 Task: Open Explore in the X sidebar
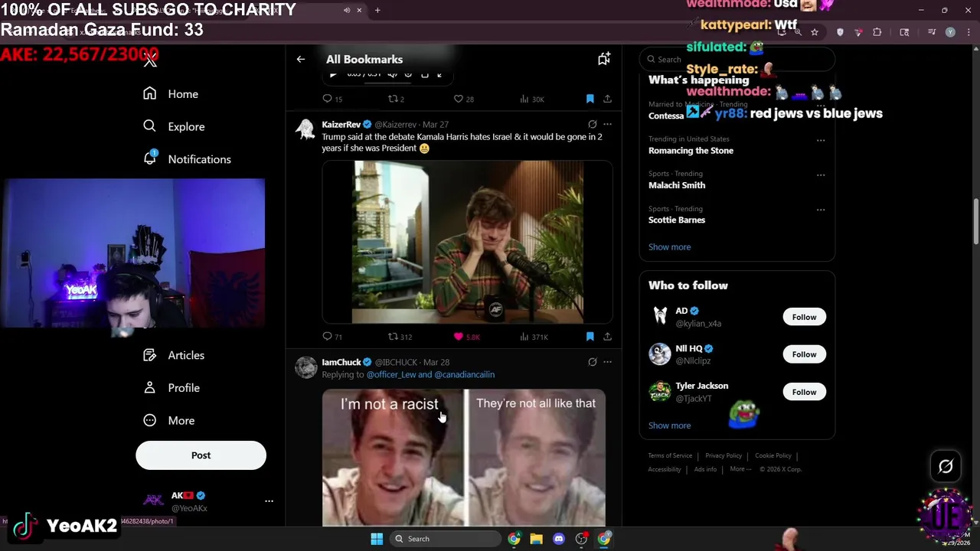coord(174,126)
